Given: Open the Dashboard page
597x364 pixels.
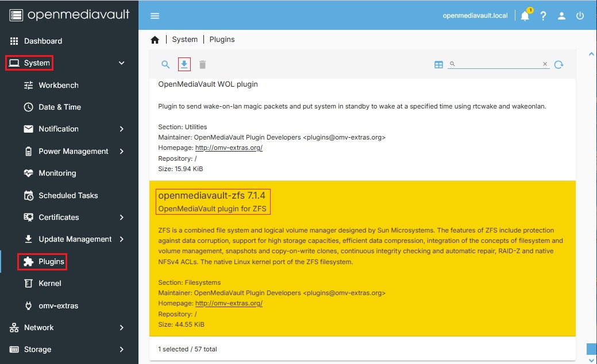Looking at the screenshot, I should point(43,41).
